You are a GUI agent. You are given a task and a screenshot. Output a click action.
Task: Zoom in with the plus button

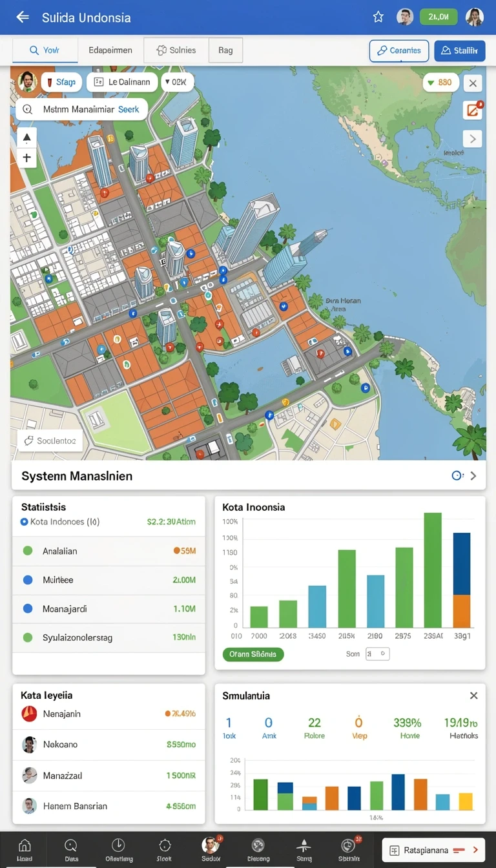(x=26, y=157)
